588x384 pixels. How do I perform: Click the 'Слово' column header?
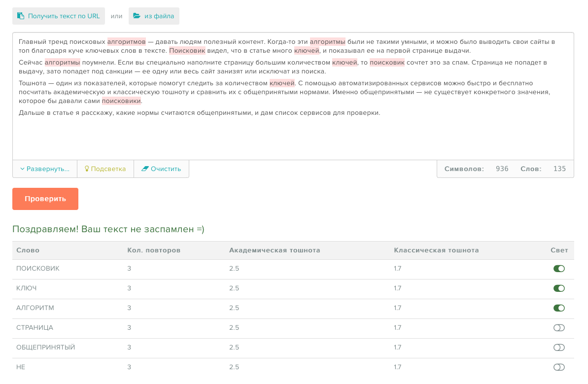(28, 250)
